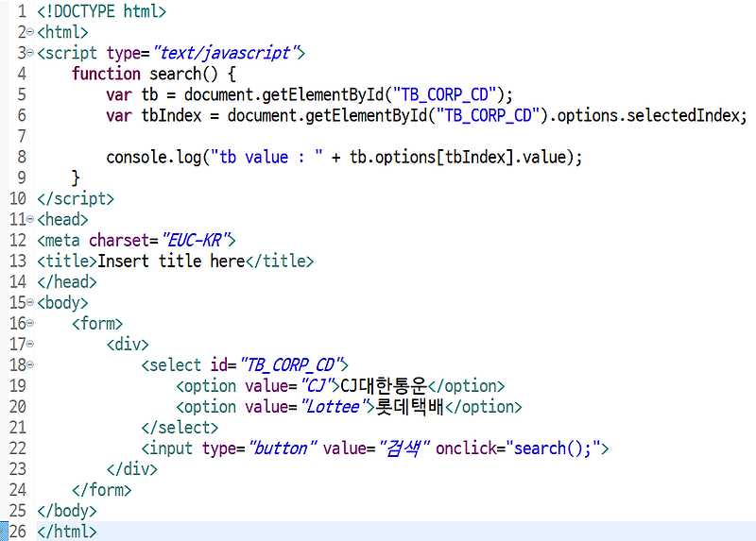Click the <form> opening tag
756x541 pixels.
(x=97, y=323)
